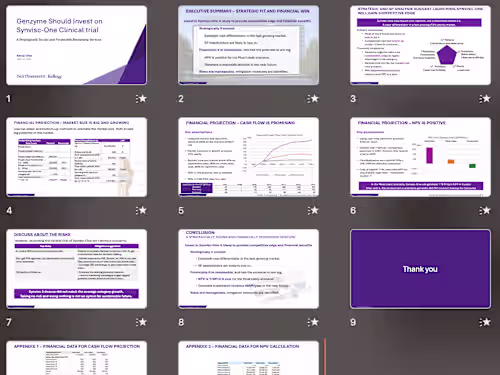Select the purple Thank you slide
Image resolution: width=500 pixels, height=375 pixels.
click(420, 269)
